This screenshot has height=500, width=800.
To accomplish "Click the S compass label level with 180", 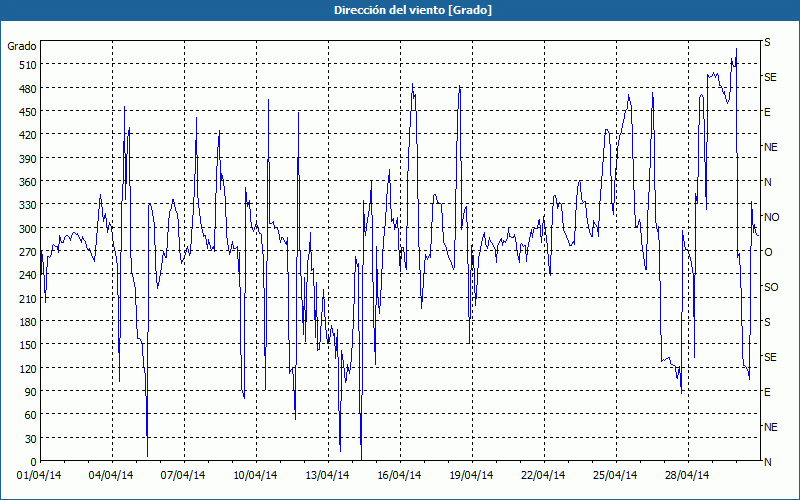I will click(x=767, y=322).
